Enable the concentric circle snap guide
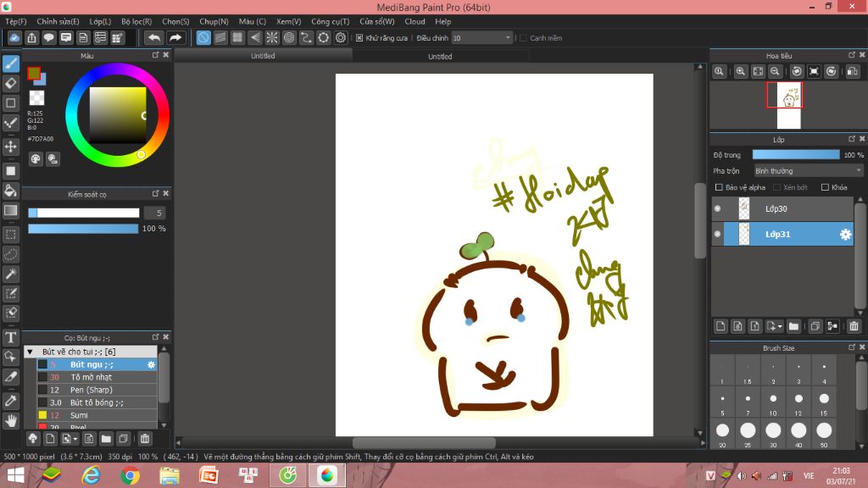 pos(289,37)
